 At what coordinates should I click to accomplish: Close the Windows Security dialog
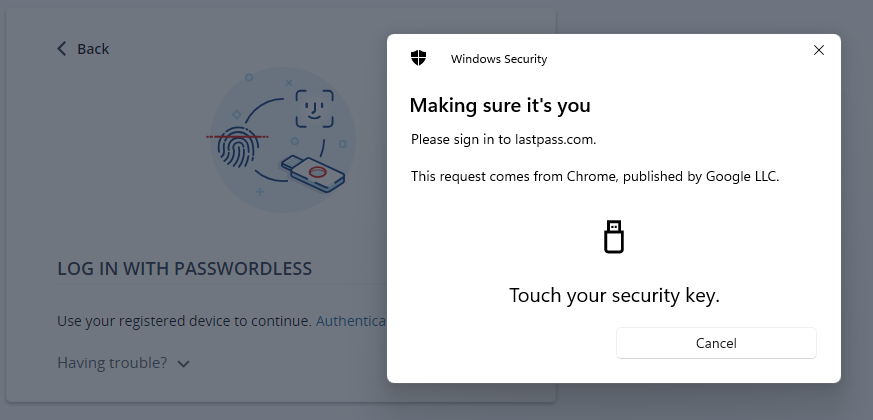[x=819, y=50]
